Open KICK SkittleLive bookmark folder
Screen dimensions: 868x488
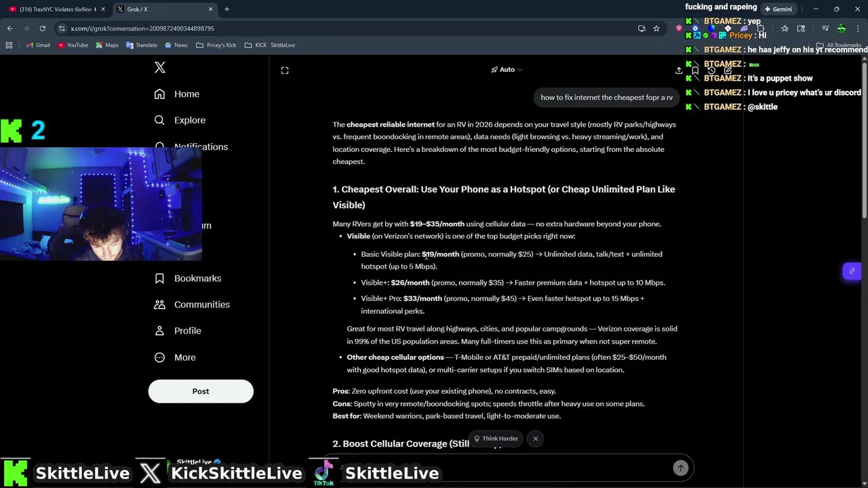pyautogui.click(x=270, y=45)
